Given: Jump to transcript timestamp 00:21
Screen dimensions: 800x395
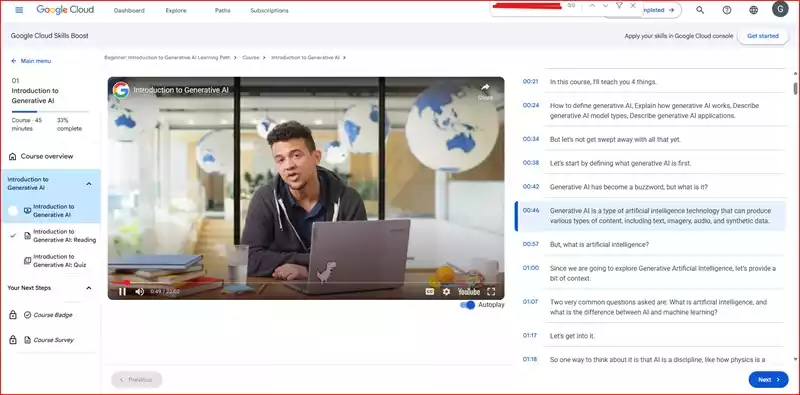Looking at the screenshot, I should coord(531,82).
